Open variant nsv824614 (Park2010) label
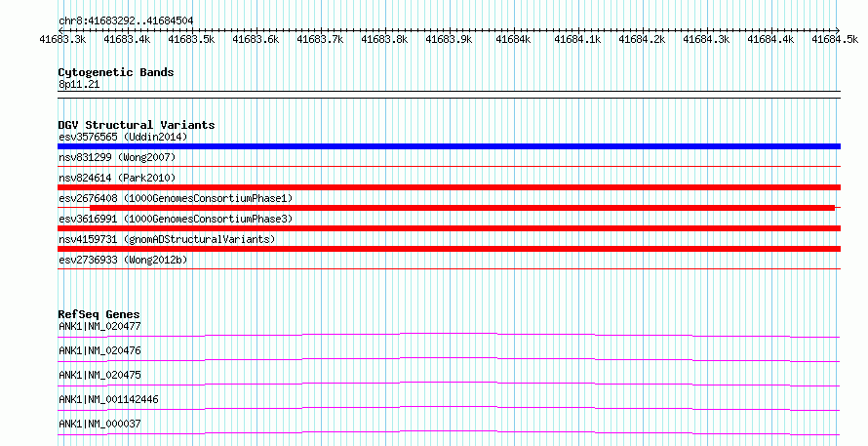This screenshot has height=446, width=868. pyautogui.click(x=117, y=178)
